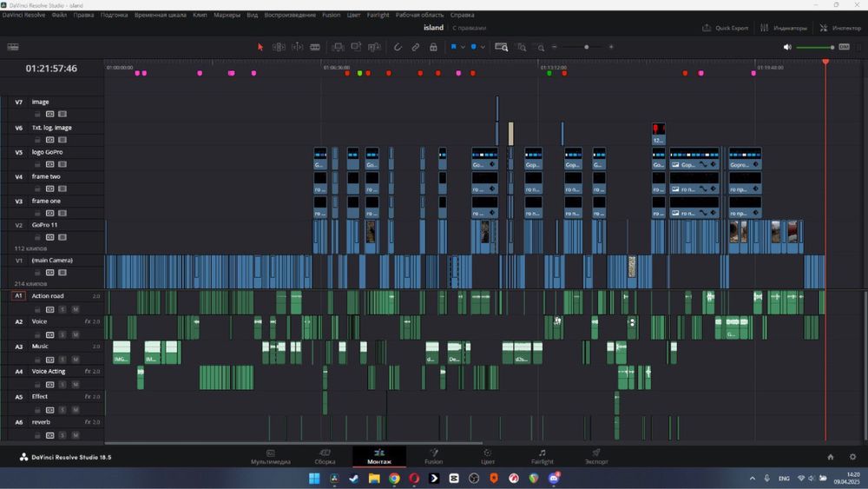Disable the V5 logo GoPro video track
This screenshot has height=489, width=868.
(62, 164)
